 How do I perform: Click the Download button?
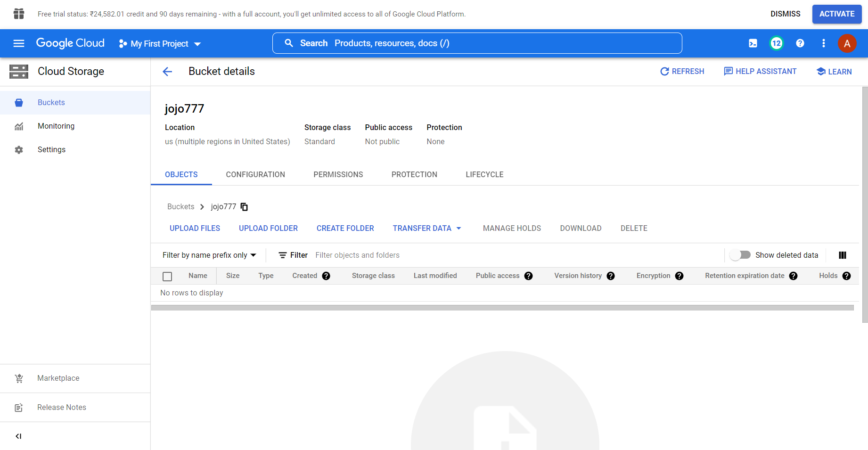(581, 229)
